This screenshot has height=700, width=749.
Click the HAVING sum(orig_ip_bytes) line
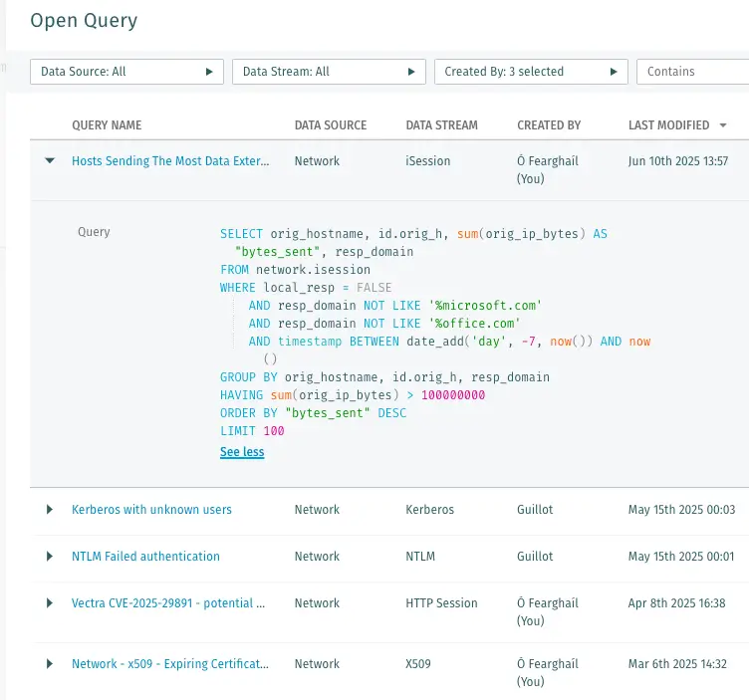click(x=353, y=395)
